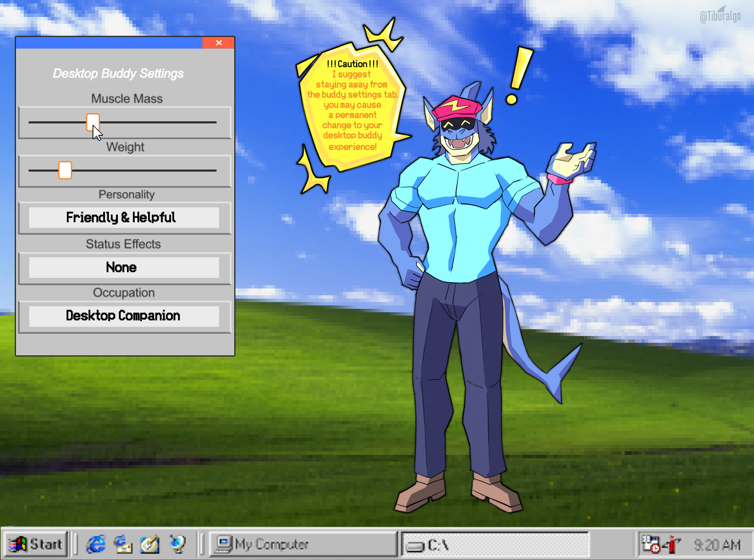Click the Muscle Mass slider handle

93,122
